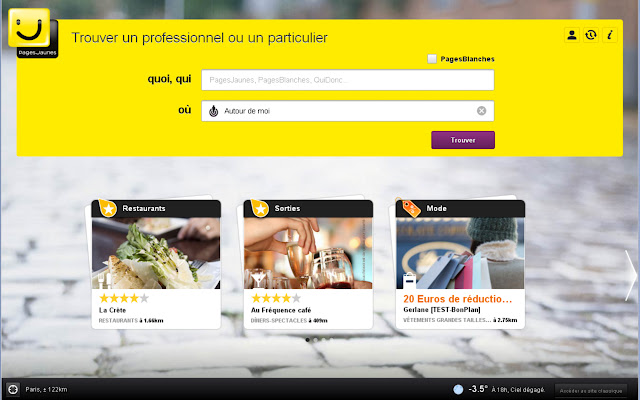
Task: Click the Autour de moi location input
Action: coord(347,111)
